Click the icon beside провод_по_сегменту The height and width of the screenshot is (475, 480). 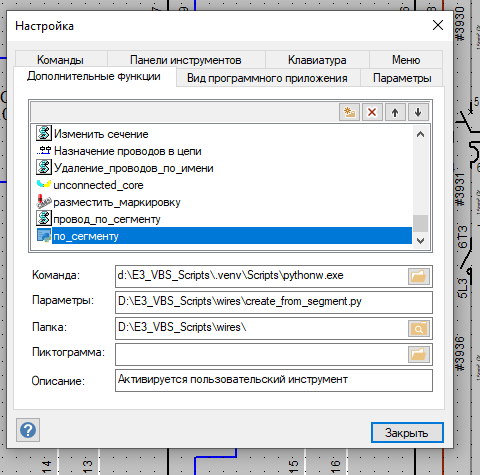click(x=44, y=219)
